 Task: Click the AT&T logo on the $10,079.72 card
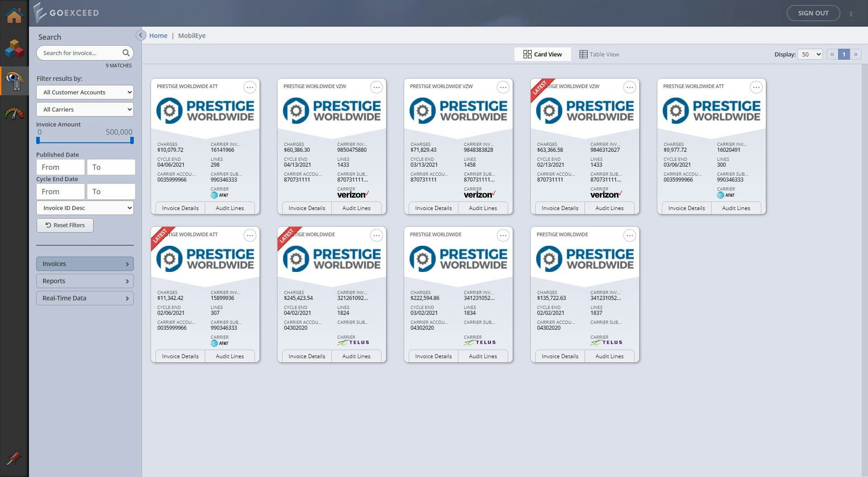(x=220, y=195)
